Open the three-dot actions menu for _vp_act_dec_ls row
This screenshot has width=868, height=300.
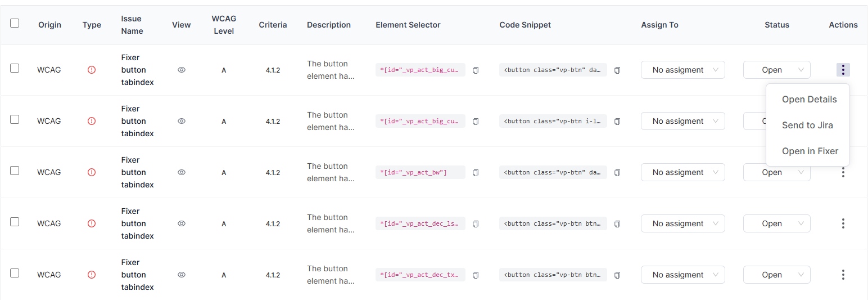tap(843, 223)
